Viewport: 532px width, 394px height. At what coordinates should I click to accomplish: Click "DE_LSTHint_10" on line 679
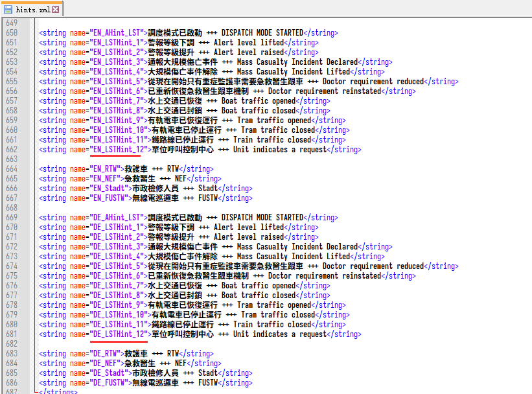coord(119,315)
